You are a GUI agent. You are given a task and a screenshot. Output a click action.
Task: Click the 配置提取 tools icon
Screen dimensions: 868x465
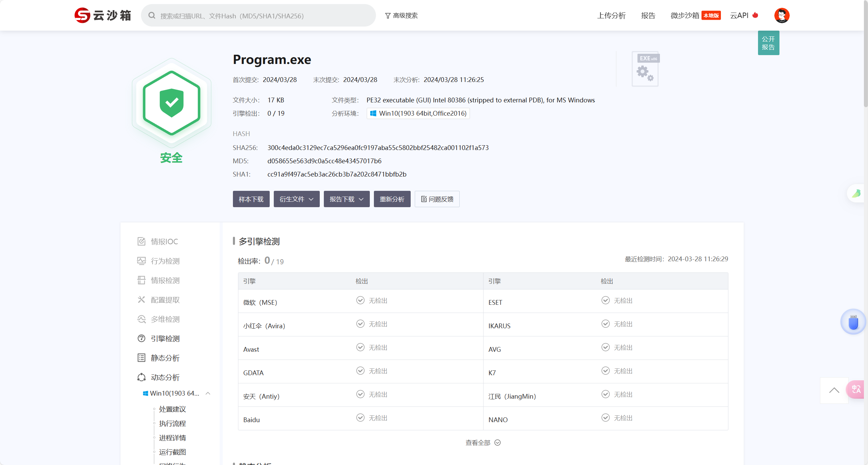[141, 300]
